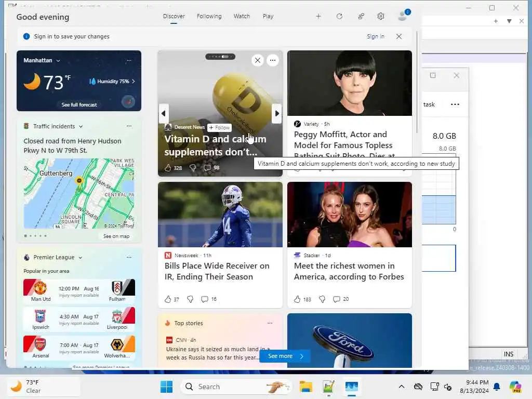Switch to the Play tab
The image size is (532, 399).
[268, 16]
